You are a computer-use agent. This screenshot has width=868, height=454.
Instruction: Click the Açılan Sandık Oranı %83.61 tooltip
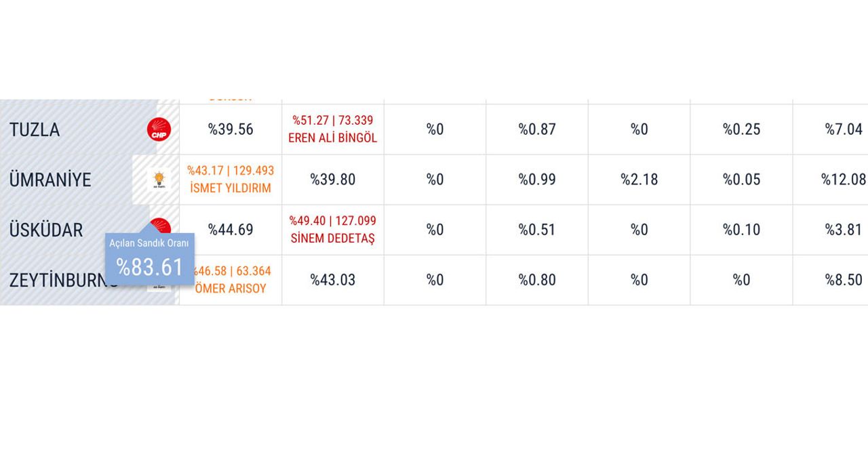[x=150, y=257]
